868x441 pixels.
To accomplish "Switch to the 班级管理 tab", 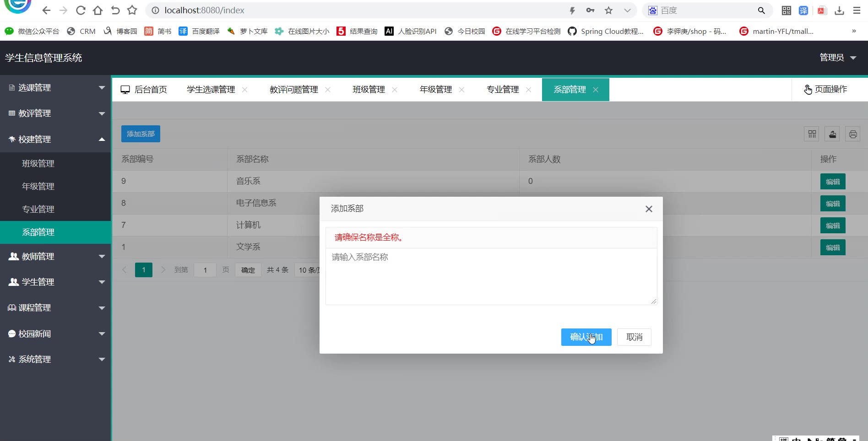I will [369, 90].
